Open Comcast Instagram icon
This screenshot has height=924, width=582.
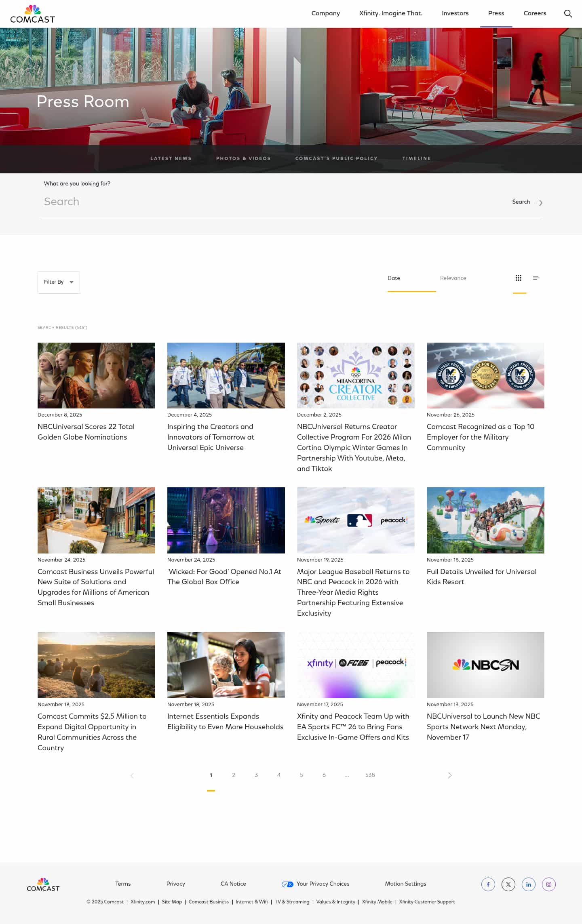549,884
